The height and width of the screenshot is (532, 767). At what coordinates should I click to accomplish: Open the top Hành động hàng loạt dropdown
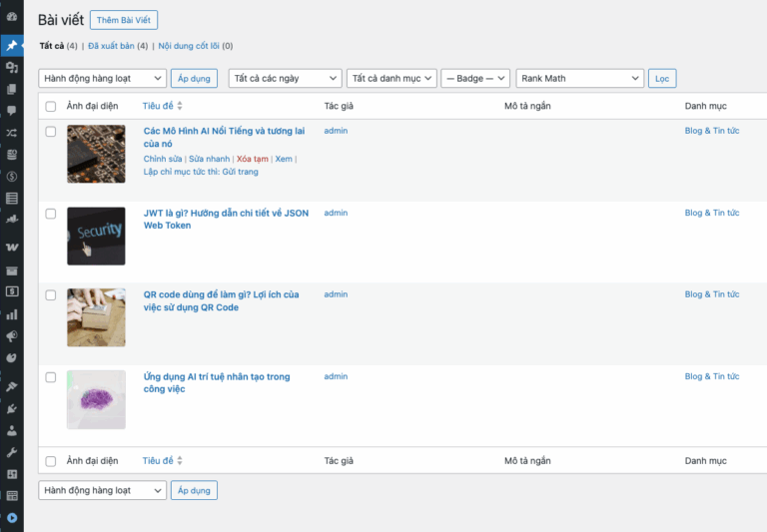(102, 78)
